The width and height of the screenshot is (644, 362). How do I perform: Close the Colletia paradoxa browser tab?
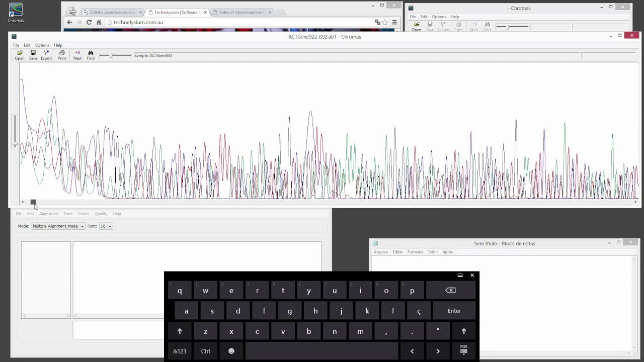tap(140, 12)
